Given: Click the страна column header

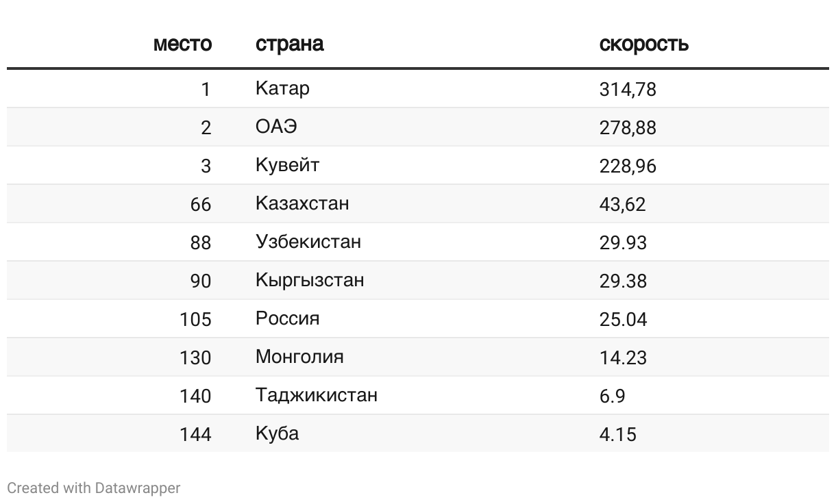Looking at the screenshot, I should 289,45.
